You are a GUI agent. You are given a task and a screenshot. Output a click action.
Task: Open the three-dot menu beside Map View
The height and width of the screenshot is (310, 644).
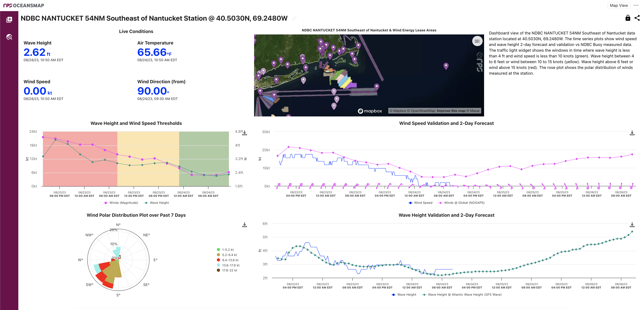coord(636,5)
